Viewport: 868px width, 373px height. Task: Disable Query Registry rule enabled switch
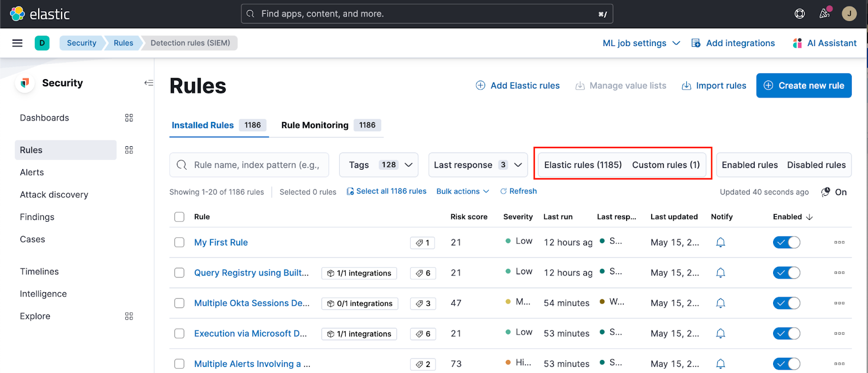787,273
